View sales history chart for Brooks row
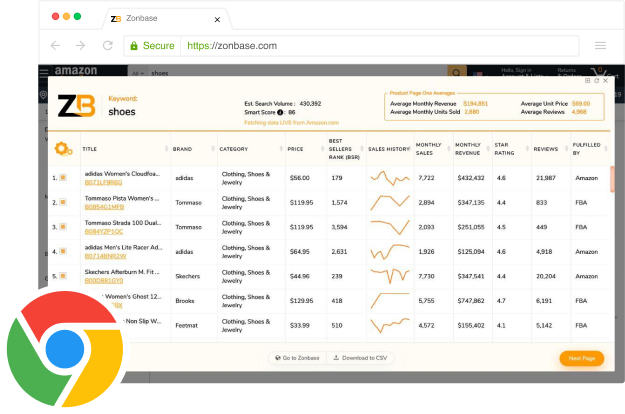 click(x=390, y=301)
